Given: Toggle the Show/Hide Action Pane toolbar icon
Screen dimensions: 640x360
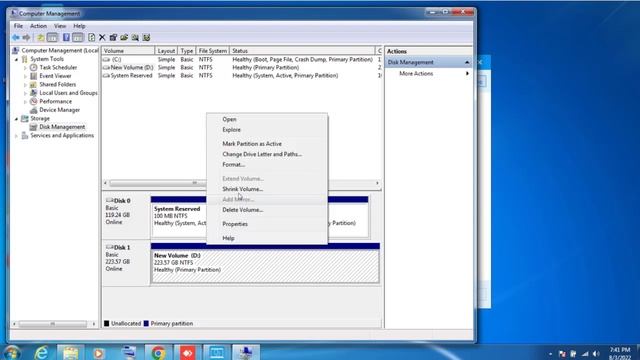Looking at the screenshot, I should tap(78, 38).
